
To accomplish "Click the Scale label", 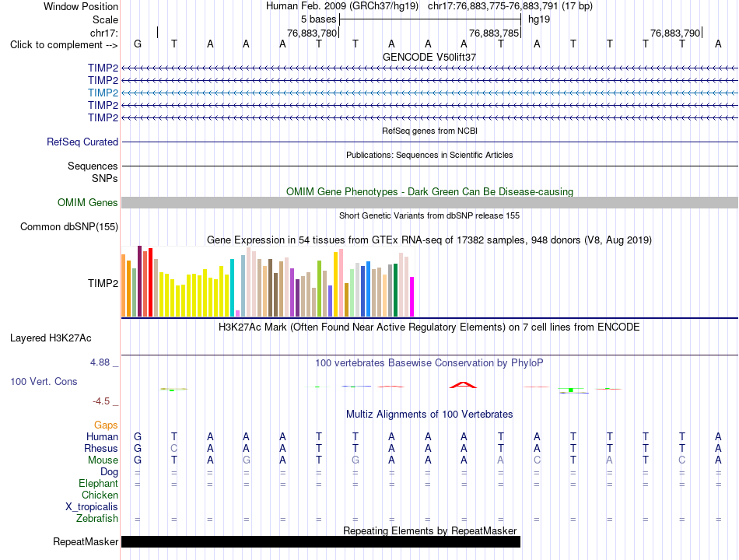I will click(105, 19).
